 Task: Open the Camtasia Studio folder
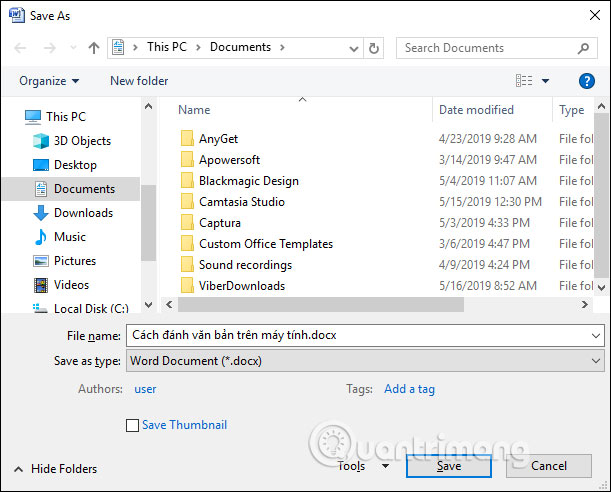point(241,202)
